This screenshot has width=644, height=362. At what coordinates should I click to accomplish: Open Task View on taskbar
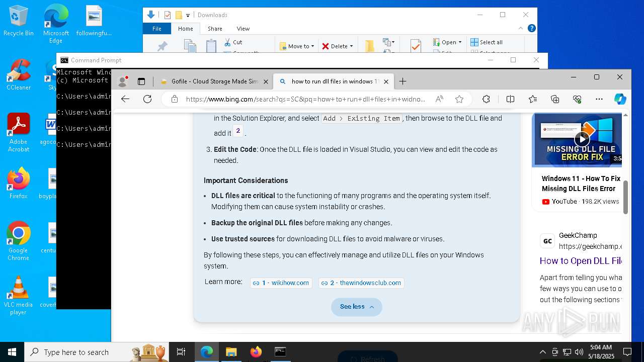[x=181, y=352]
